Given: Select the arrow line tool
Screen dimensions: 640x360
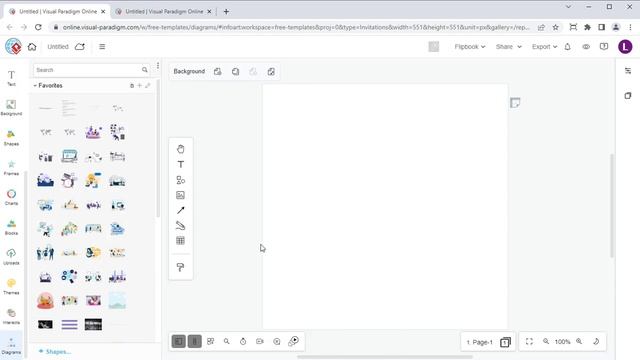Looking at the screenshot, I should click(180, 211).
